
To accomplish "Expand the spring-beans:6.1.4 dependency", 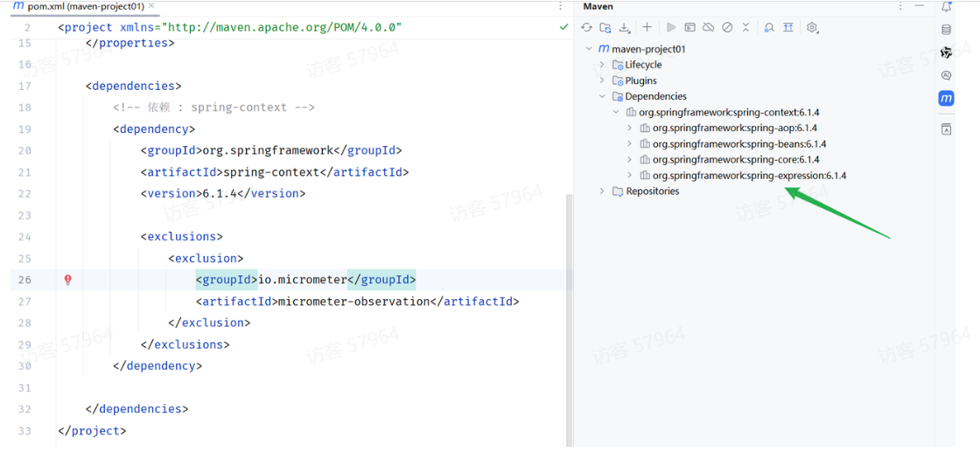I will point(629,143).
